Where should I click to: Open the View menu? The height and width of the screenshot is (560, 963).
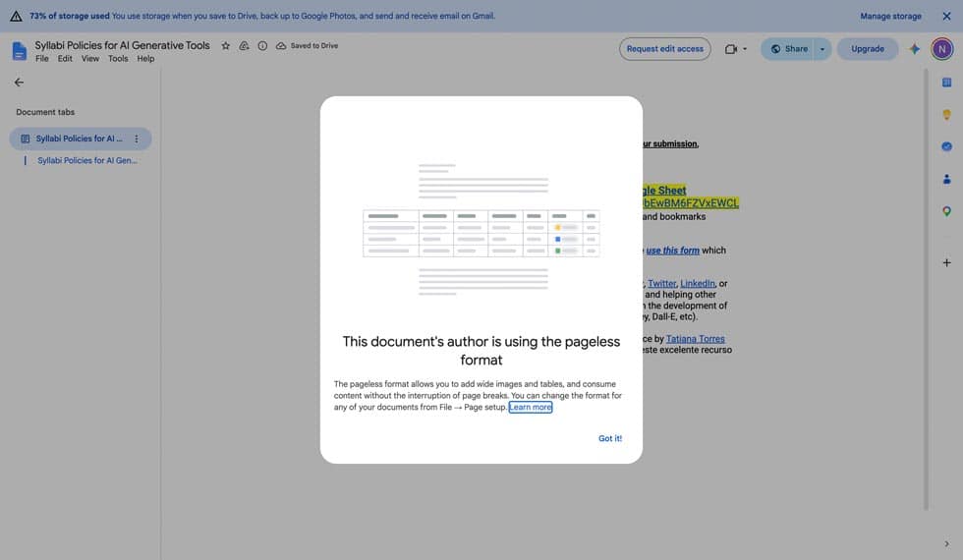(x=90, y=59)
